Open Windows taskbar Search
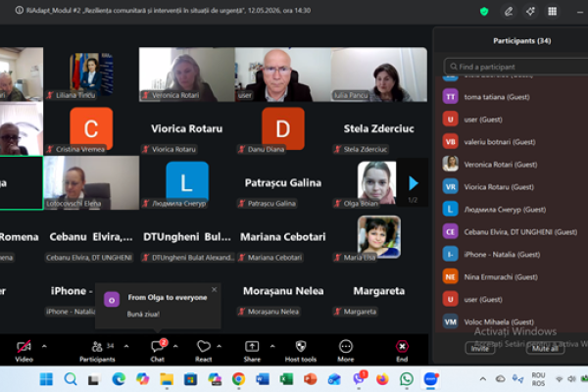This screenshot has height=392, width=588. pyautogui.click(x=71, y=379)
